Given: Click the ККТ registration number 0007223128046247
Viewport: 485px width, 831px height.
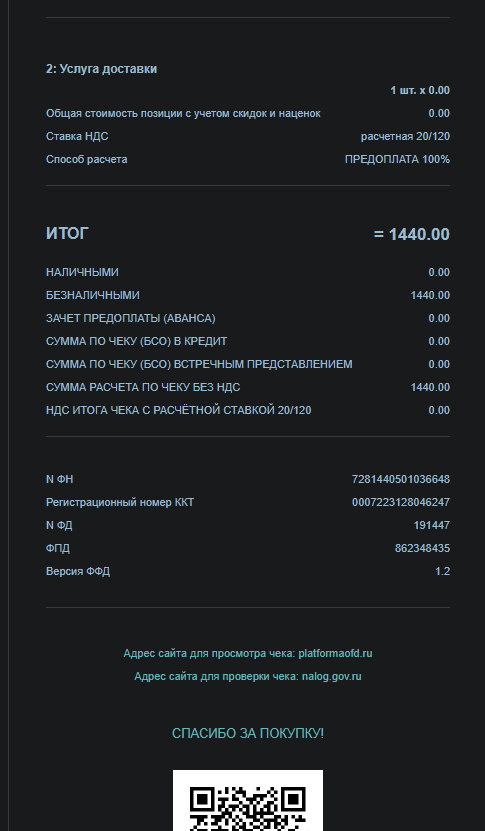Looking at the screenshot, I should point(401,502).
